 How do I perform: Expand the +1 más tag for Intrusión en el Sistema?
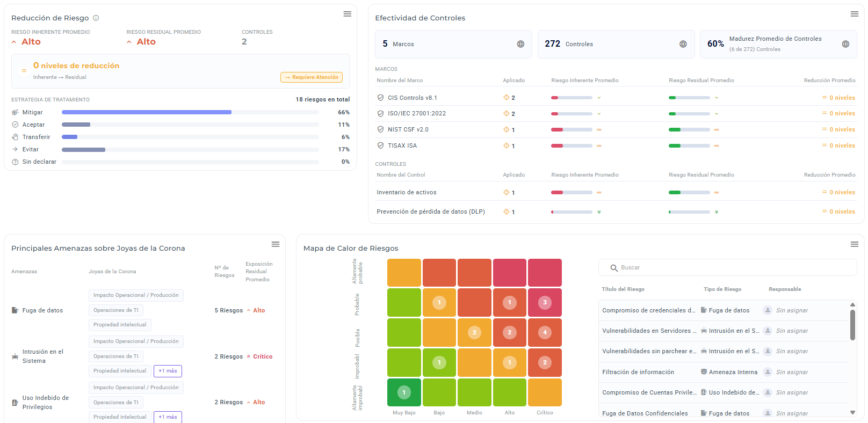click(x=168, y=371)
